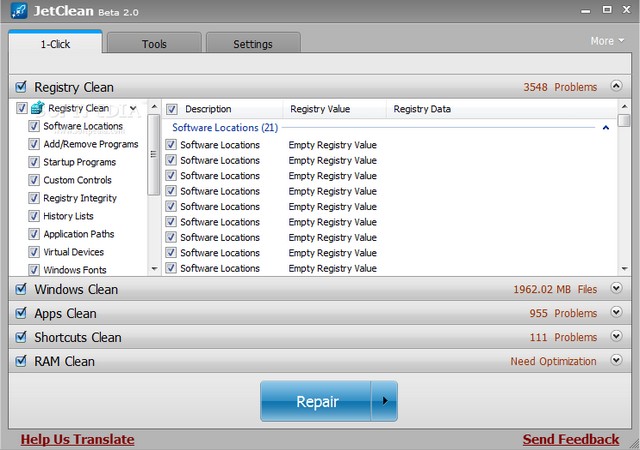Expand Apps Clean section with round arrow icon
The height and width of the screenshot is (450, 640).
(617, 313)
